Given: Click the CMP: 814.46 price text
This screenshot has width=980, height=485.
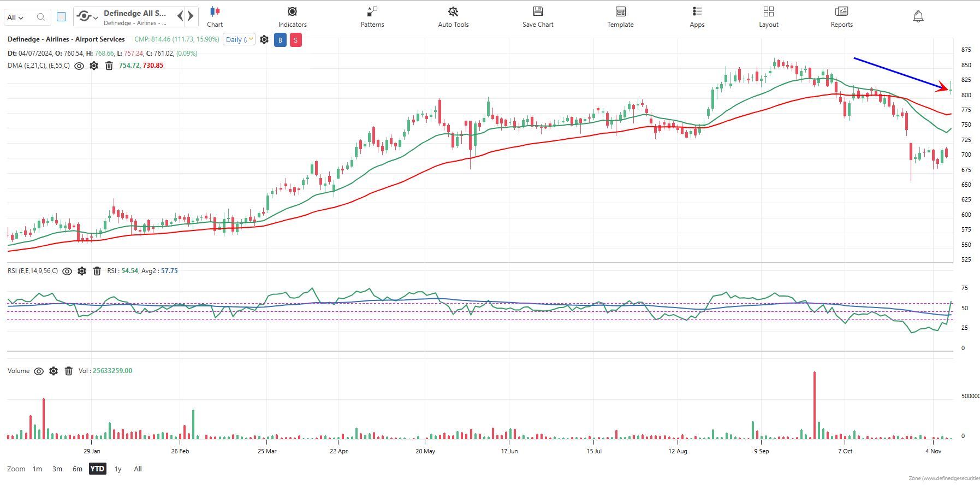Looking at the screenshot, I should click(x=177, y=39).
